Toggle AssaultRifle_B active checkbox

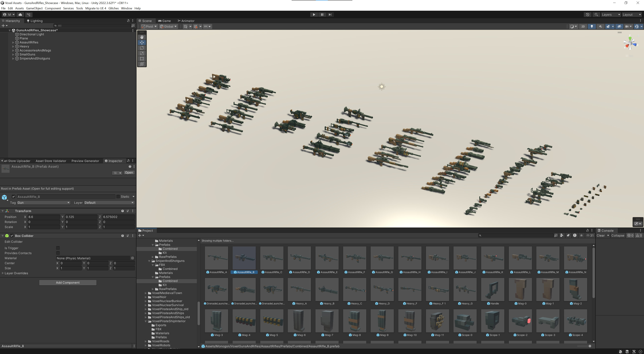13,197
